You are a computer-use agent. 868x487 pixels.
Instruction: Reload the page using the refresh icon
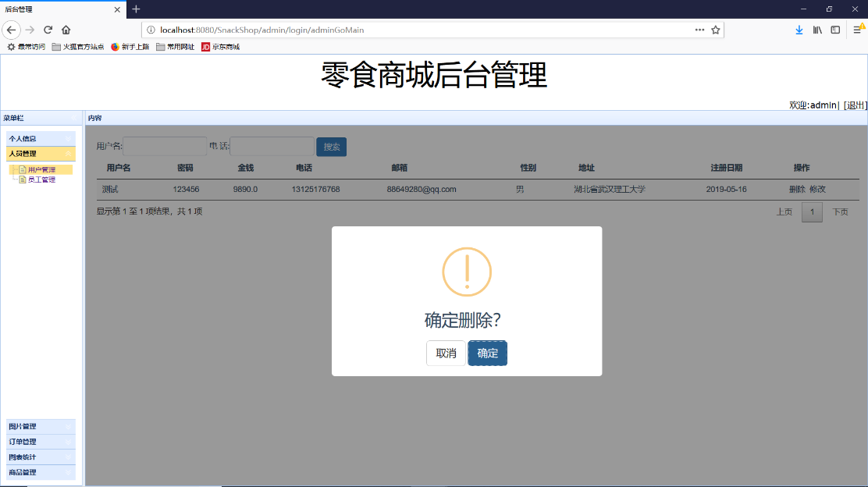pos(48,30)
